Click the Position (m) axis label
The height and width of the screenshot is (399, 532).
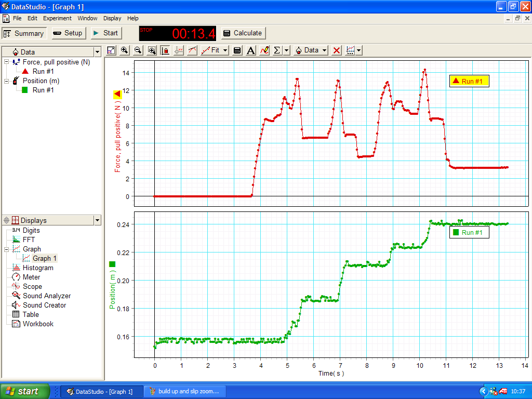112,289
